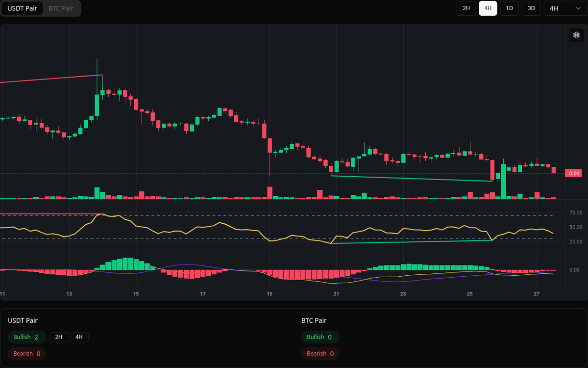Open the chart settings gear icon
588x368 pixels.
[576, 35]
